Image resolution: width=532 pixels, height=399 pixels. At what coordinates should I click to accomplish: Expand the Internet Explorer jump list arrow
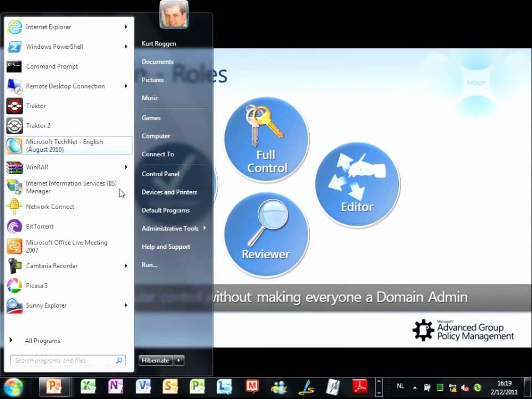click(x=126, y=27)
